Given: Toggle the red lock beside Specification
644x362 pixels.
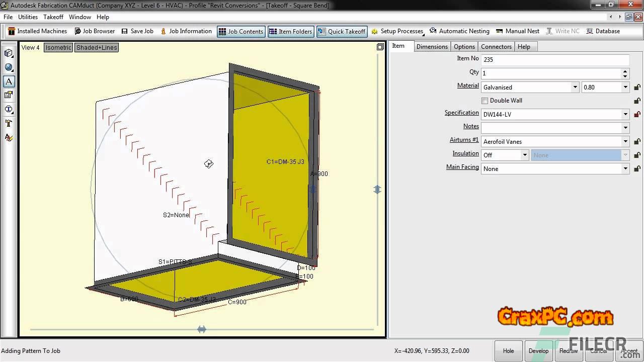Looking at the screenshot, I should click(637, 115).
